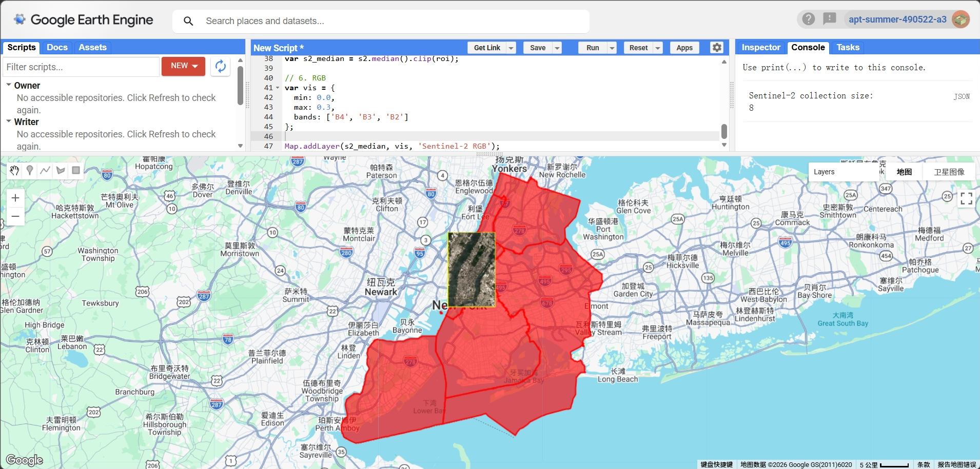The image size is (980, 469).
Task: Focus the Filter scripts input field
Action: (x=81, y=67)
